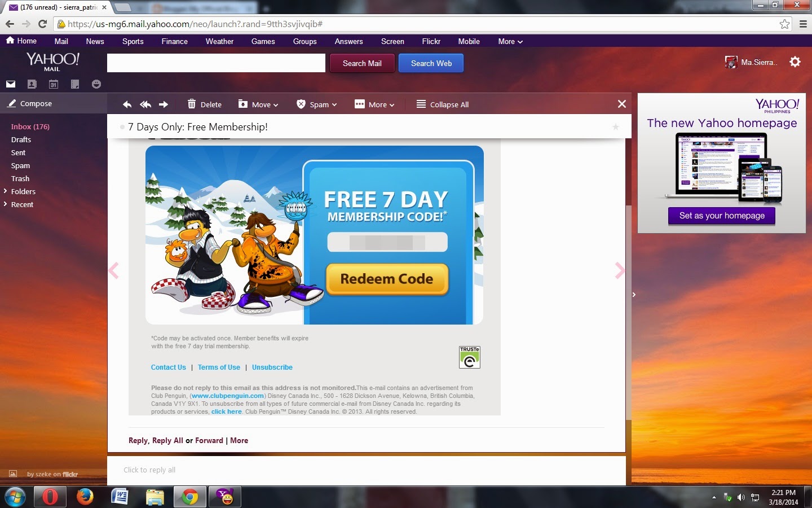Screen dimensions: 812x508
Task: Click the mail search input field
Action: coord(216,63)
